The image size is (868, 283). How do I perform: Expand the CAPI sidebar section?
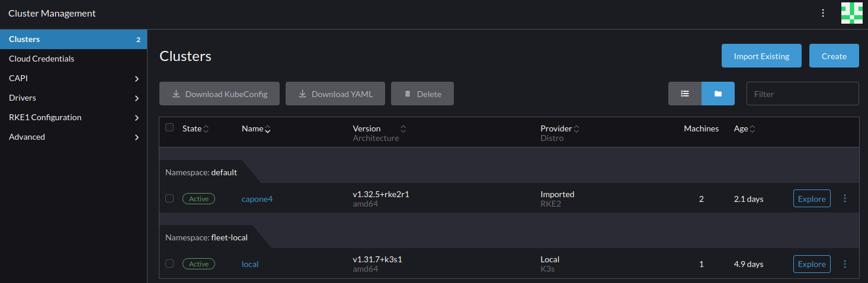73,78
